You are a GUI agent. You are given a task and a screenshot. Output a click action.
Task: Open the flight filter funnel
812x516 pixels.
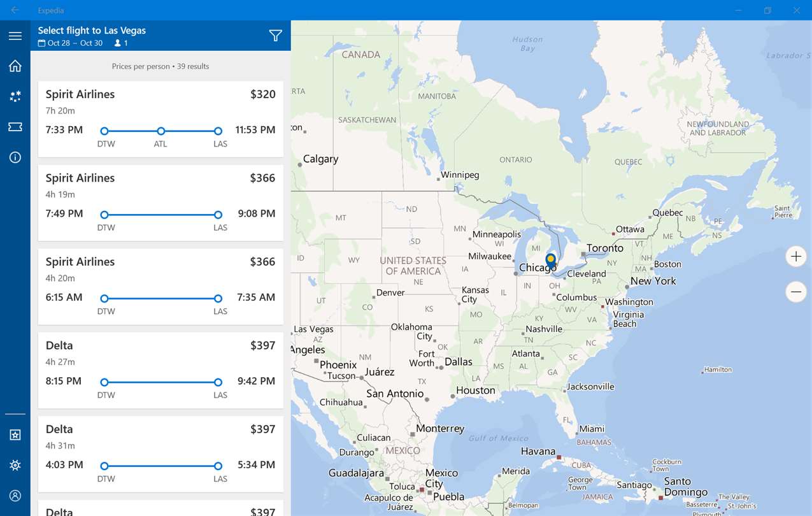tap(275, 36)
